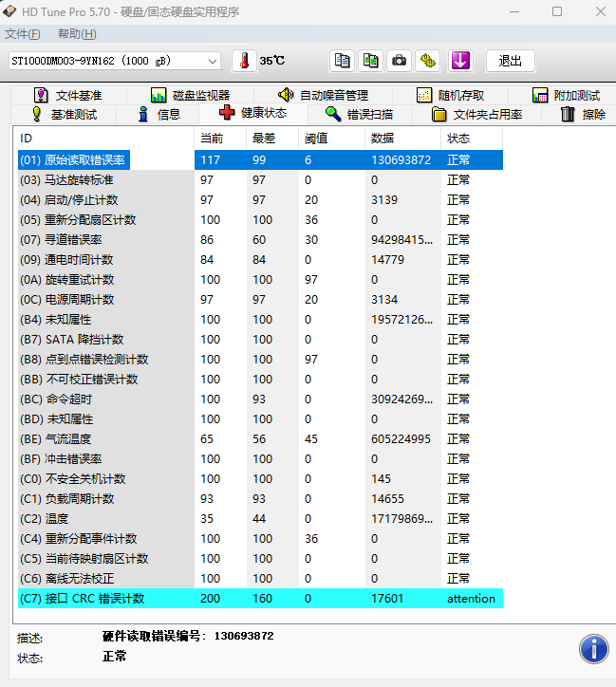Click data value 605224995 in 气流温度 row
The width and height of the screenshot is (616, 687).
coord(401,439)
